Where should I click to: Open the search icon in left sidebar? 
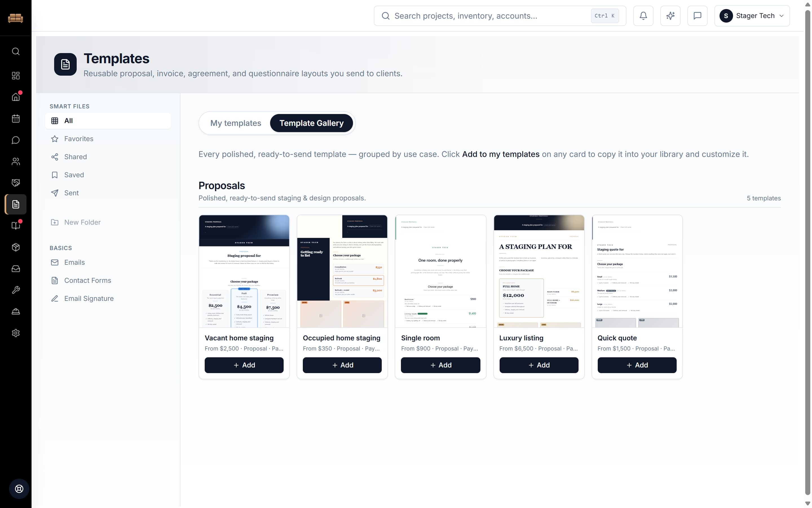(x=16, y=51)
